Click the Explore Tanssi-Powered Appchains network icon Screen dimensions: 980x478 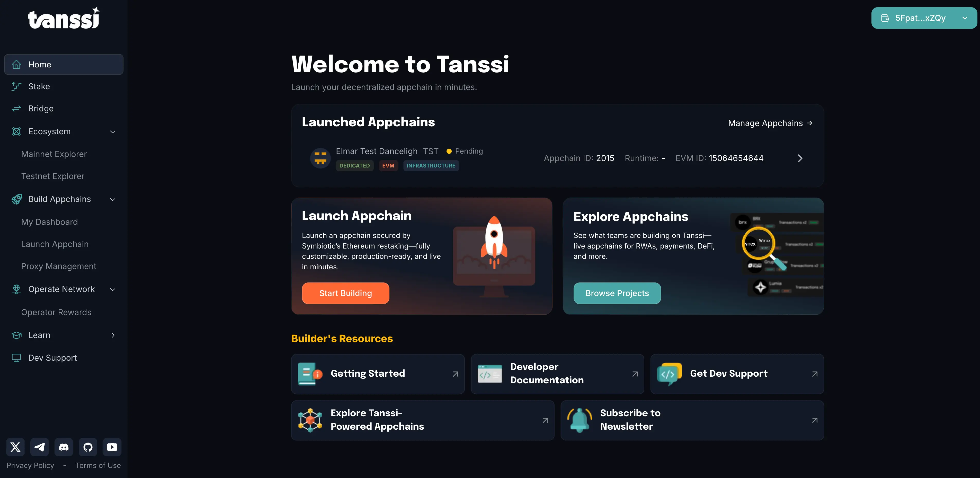coord(310,420)
